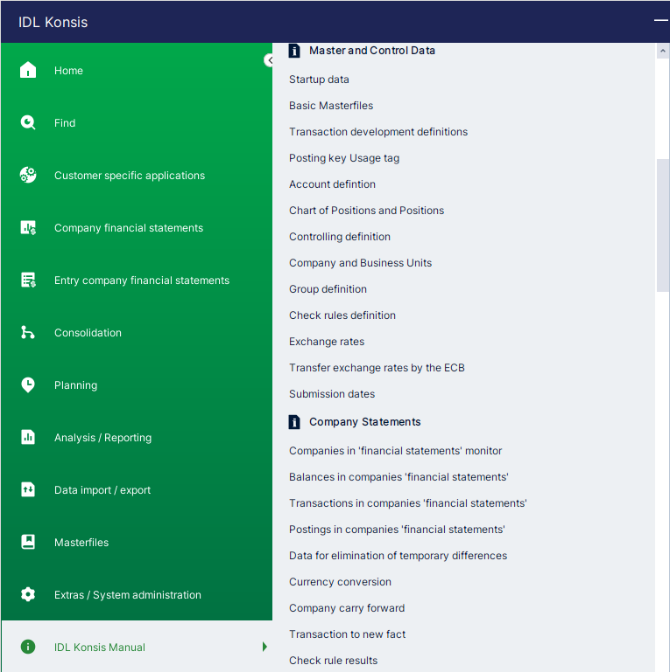Expand the IDL Konsis Manual submenu arrow

[264, 647]
